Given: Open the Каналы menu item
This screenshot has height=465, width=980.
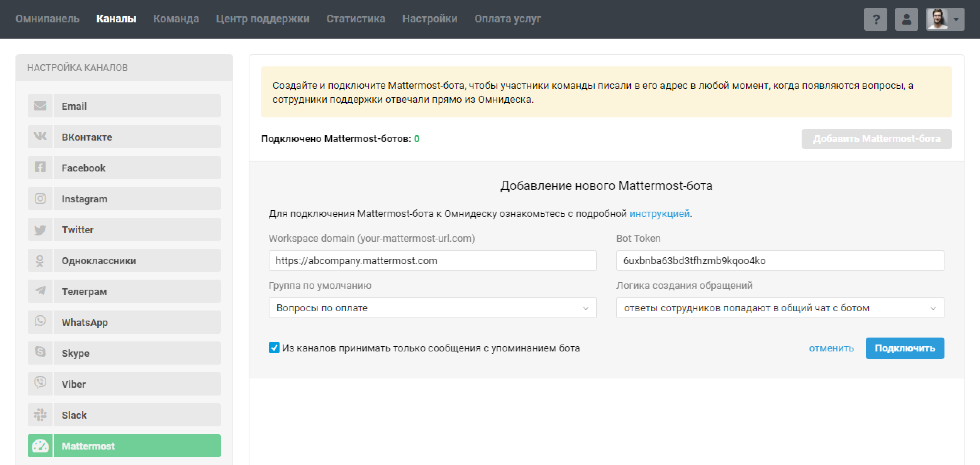Looking at the screenshot, I should [116, 19].
